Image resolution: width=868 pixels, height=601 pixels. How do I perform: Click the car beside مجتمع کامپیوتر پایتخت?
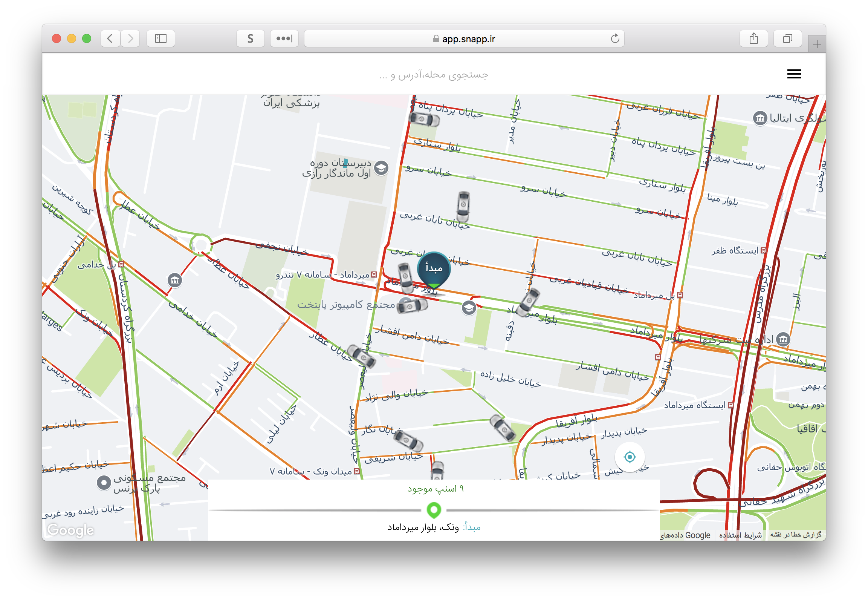412,306
